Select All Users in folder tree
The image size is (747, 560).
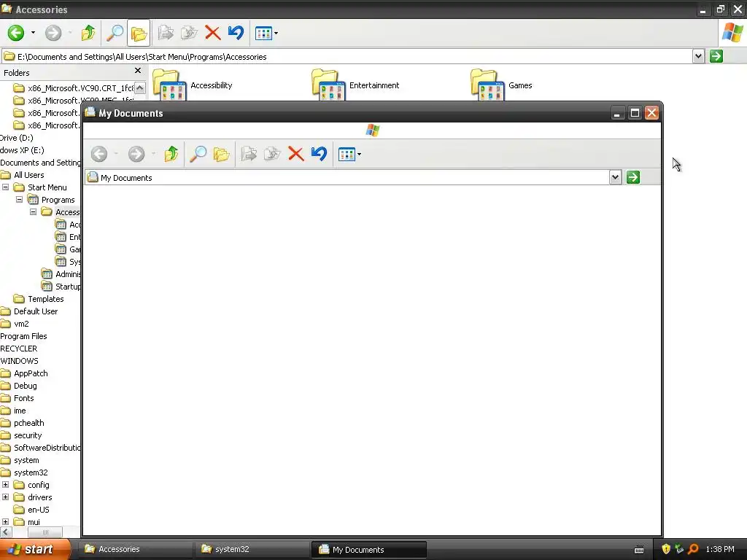(28, 175)
